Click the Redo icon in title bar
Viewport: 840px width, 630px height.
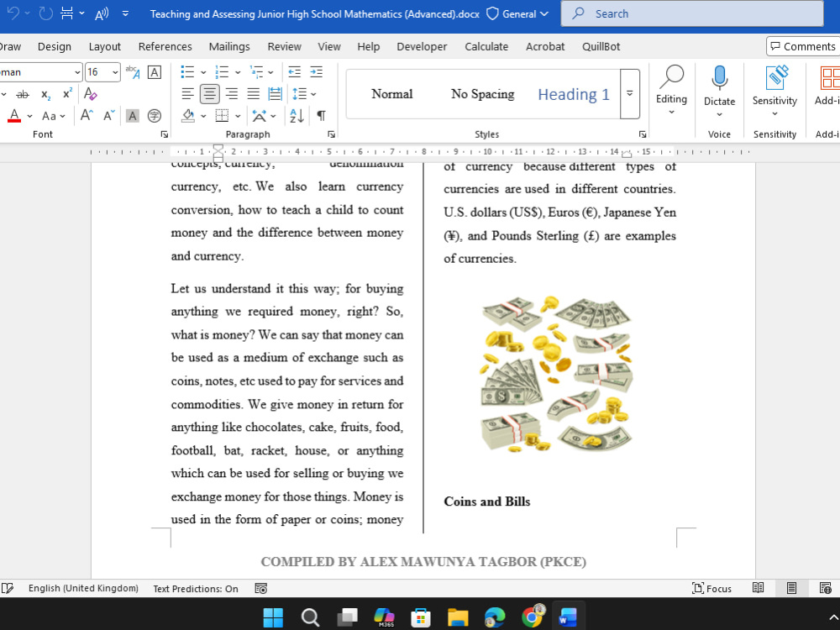pos(46,13)
